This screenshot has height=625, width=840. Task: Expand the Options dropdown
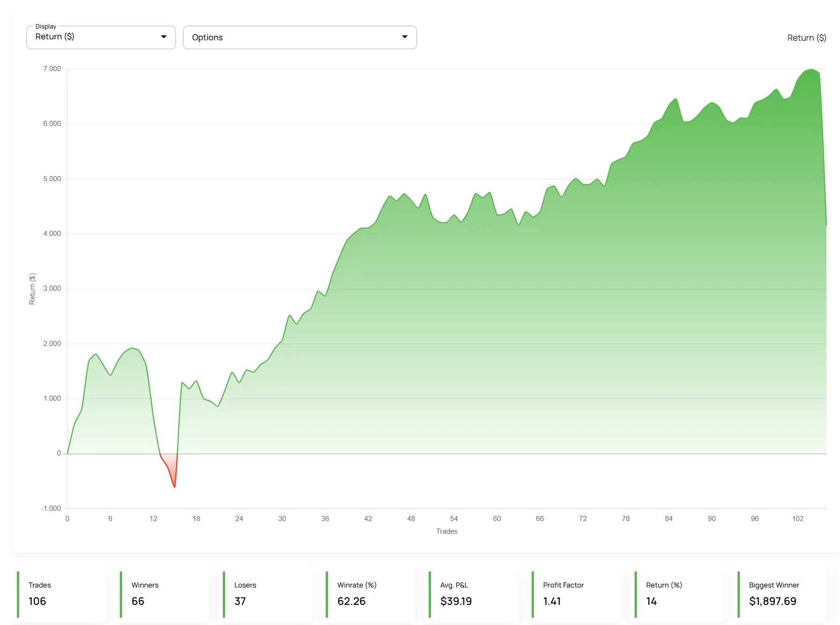pos(299,37)
